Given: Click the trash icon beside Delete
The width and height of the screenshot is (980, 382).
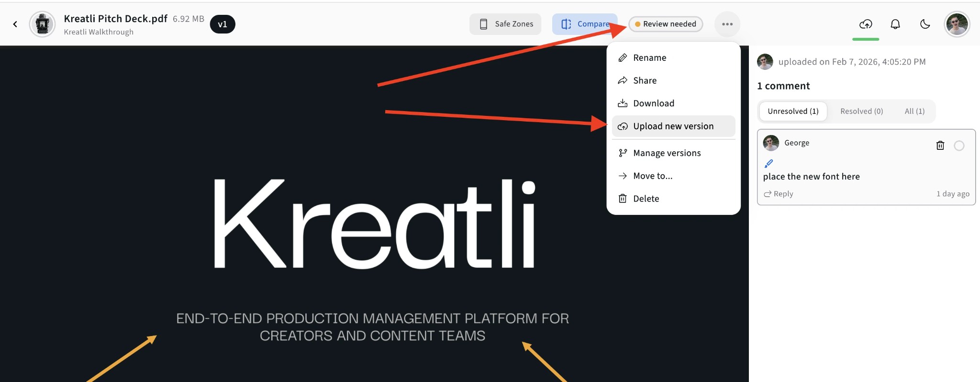Looking at the screenshot, I should point(623,199).
